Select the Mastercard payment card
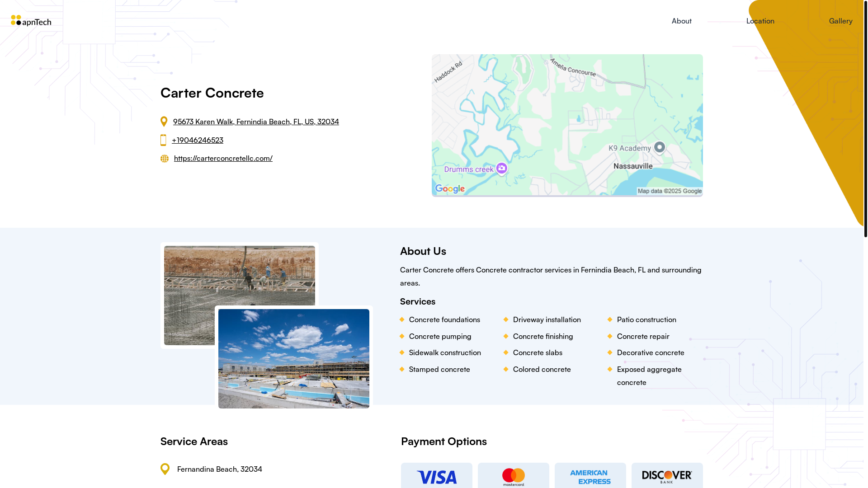This screenshot has width=868, height=488. click(514, 475)
